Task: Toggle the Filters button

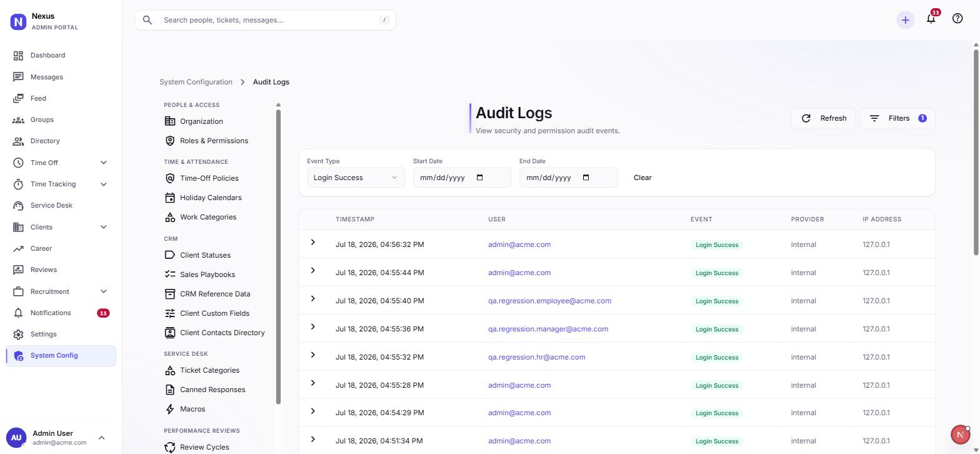Action: coord(897,118)
